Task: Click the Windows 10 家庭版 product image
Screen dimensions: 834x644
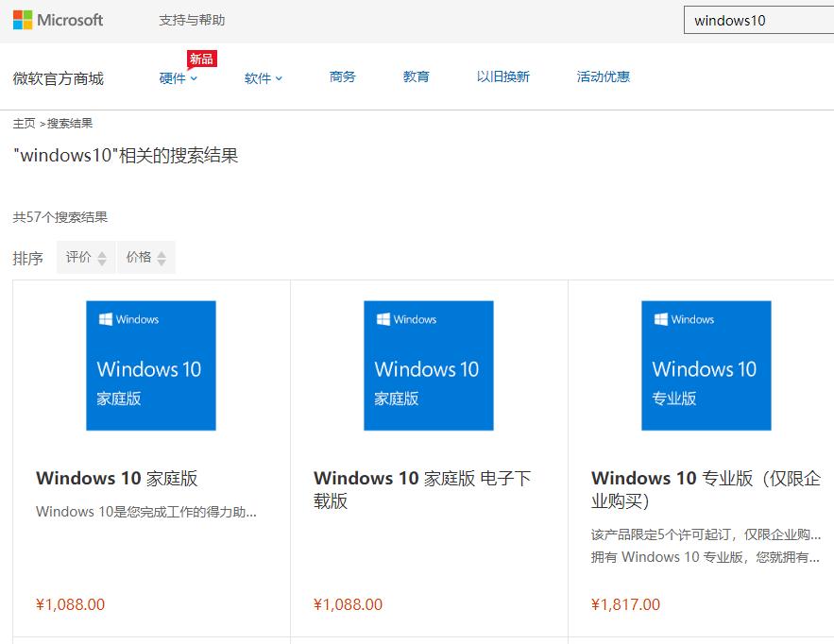Action: [x=151, y=364]
